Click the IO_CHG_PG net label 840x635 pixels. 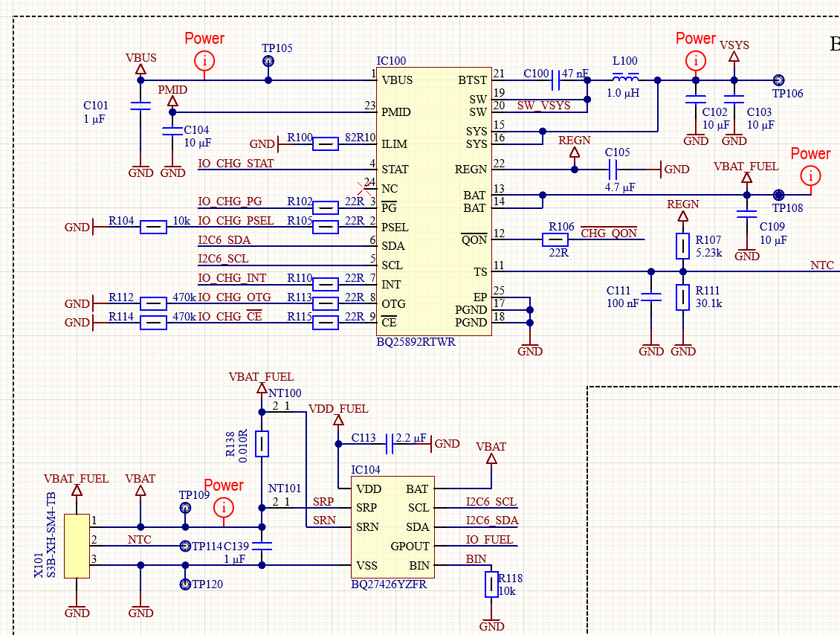tap(230, 202)
